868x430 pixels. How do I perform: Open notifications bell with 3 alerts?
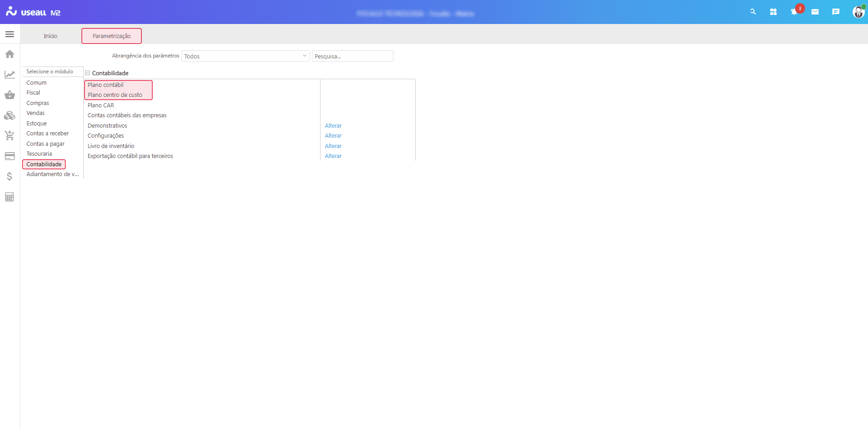[x=794, y=12]
